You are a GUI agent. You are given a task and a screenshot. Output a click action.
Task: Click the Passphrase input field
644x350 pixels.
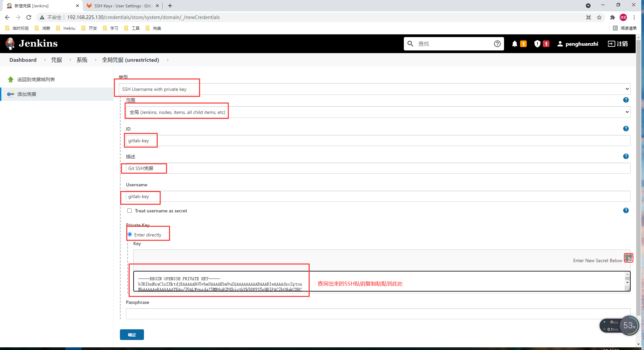(378, 314)
